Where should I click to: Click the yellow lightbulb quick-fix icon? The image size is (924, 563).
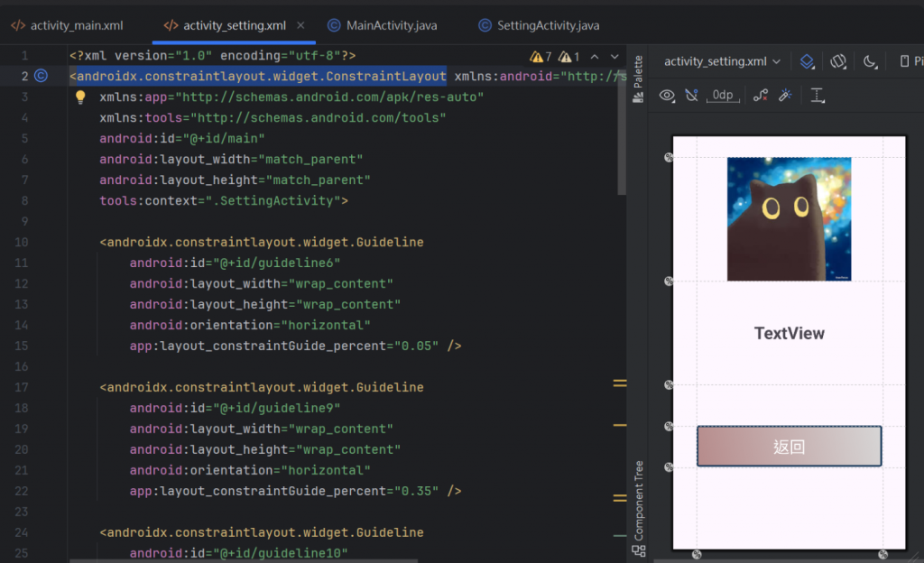[80, 97]
